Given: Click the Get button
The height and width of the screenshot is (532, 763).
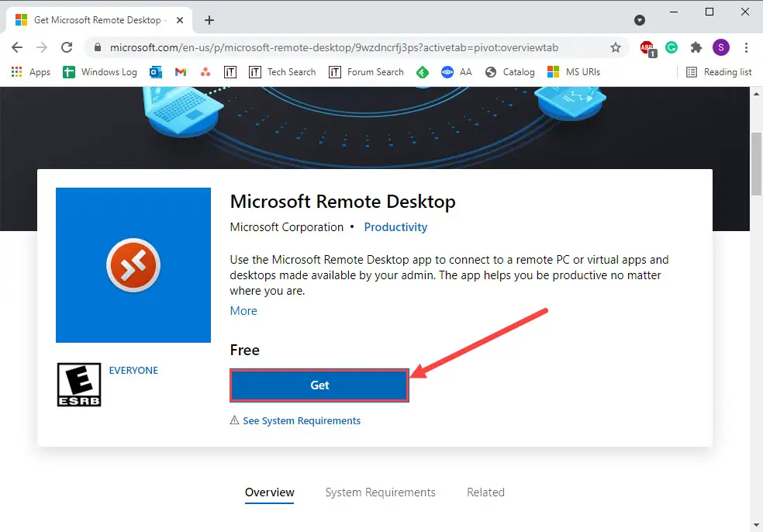Looking at the screenshot, I should [319, 385].
